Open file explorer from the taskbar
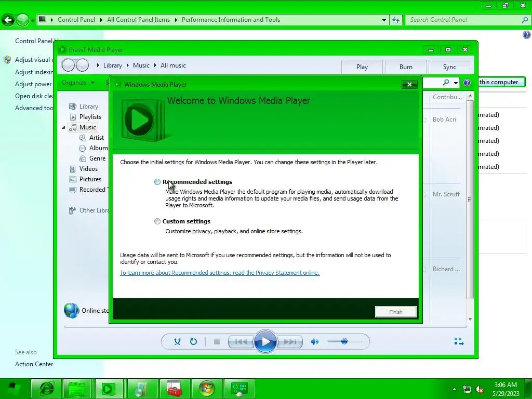 [77, 389]
